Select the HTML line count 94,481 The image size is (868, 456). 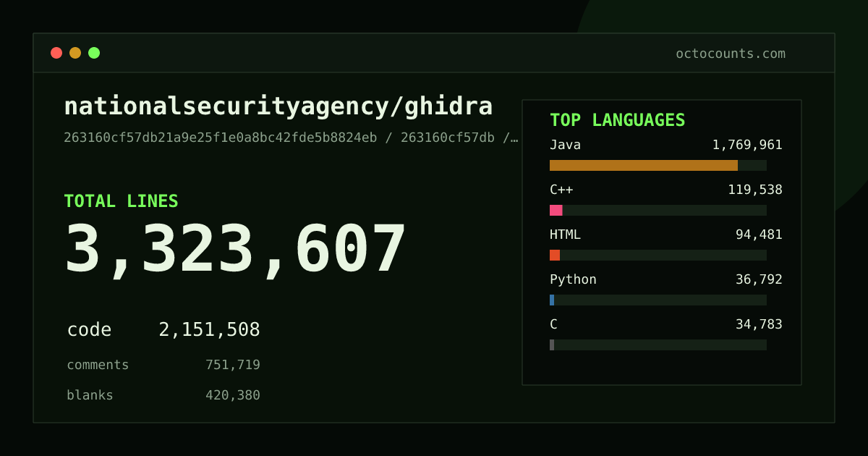click(x=759, y=235)
